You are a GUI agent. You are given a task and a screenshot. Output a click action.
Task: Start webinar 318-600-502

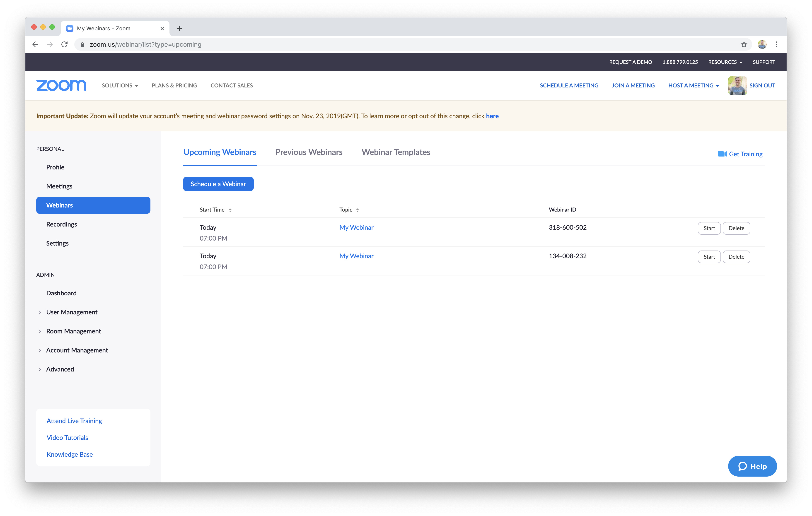pos(709,228)
